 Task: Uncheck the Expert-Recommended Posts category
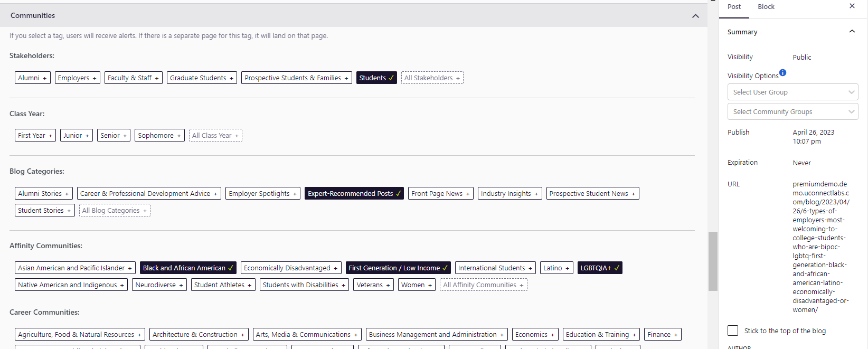(354, 194)
